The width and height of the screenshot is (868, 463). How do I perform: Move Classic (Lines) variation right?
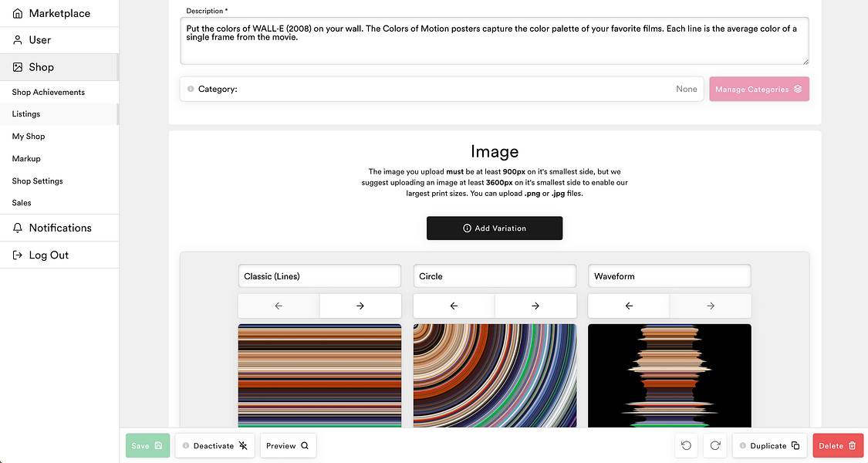pyautogui.click(x=360, y=306)
